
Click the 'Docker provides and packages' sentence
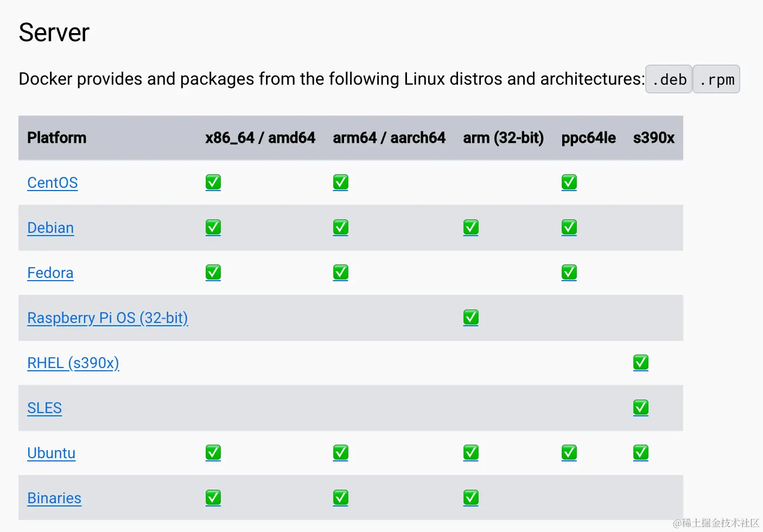tap(332, 79)
